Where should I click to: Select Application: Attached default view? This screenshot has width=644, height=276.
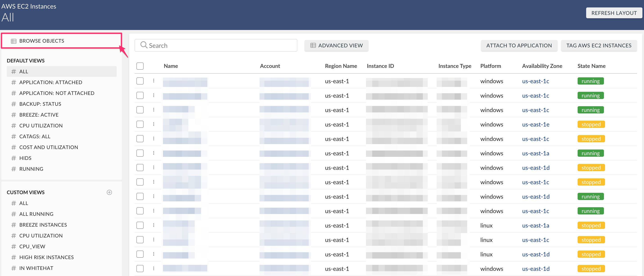coord(51,82)
